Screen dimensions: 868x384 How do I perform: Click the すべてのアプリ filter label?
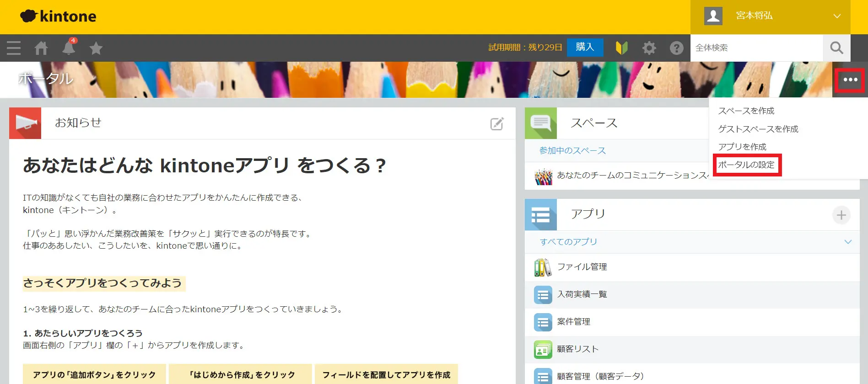pyautogui.click(x=568, y=241)
